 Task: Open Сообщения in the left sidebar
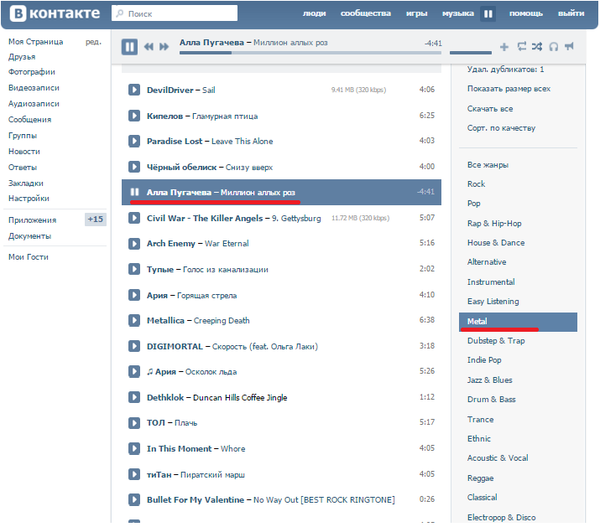(29, 120)
